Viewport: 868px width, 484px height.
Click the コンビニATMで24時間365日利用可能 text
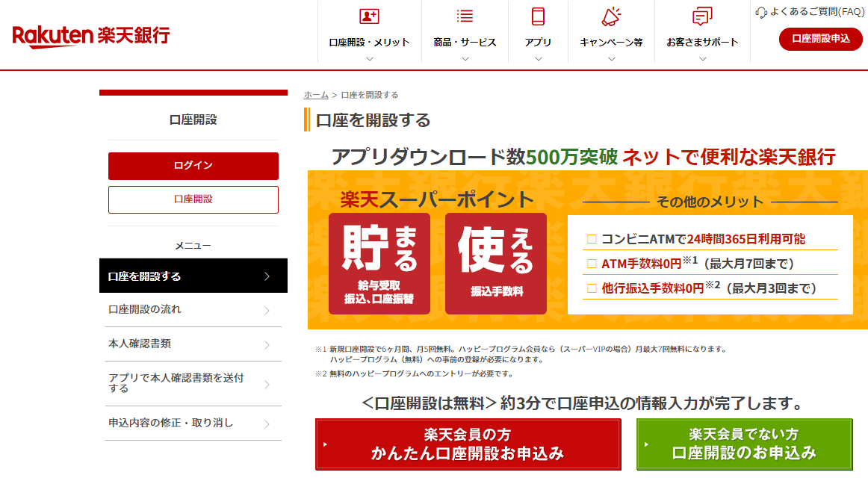(703, 239)
